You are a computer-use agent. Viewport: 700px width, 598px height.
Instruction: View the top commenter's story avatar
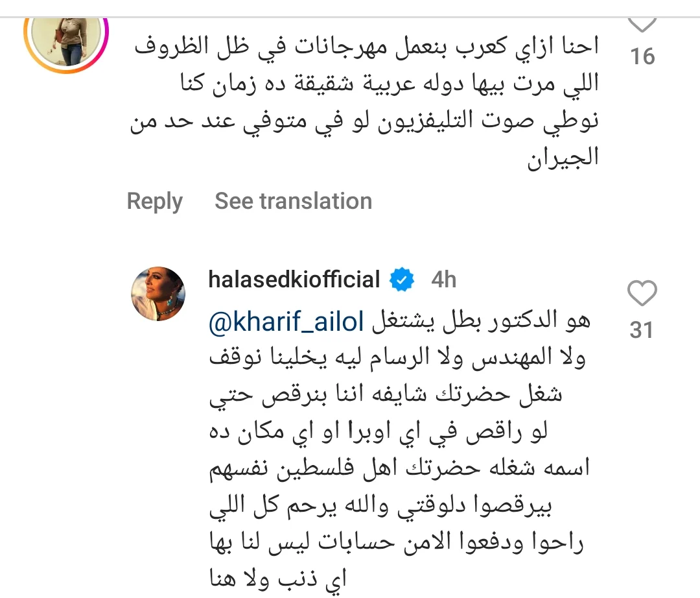[65, 36]
